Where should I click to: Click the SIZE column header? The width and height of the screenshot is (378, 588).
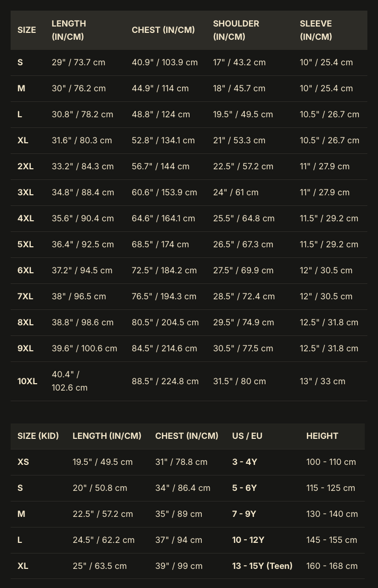[27, 30]
